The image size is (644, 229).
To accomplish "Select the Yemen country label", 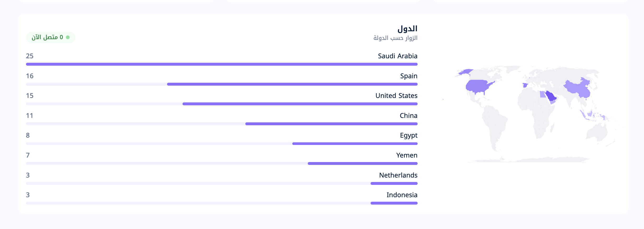I will [x=407, y=155].
